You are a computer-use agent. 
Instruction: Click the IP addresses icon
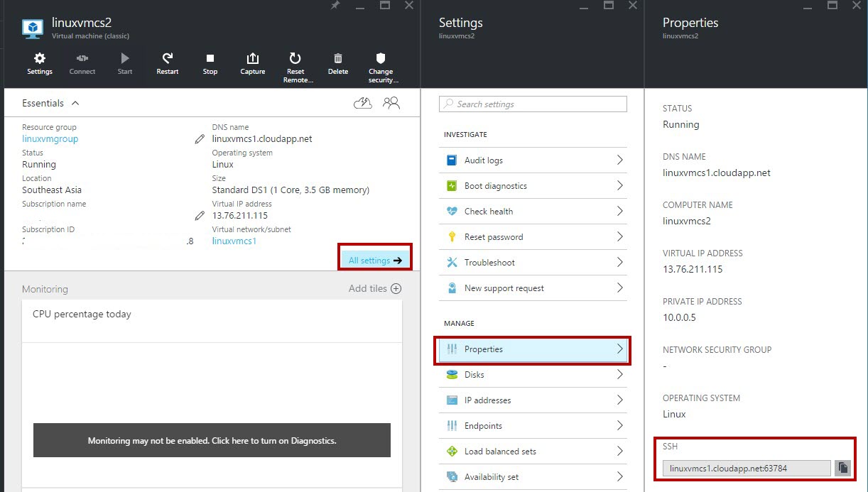[452, 400]
